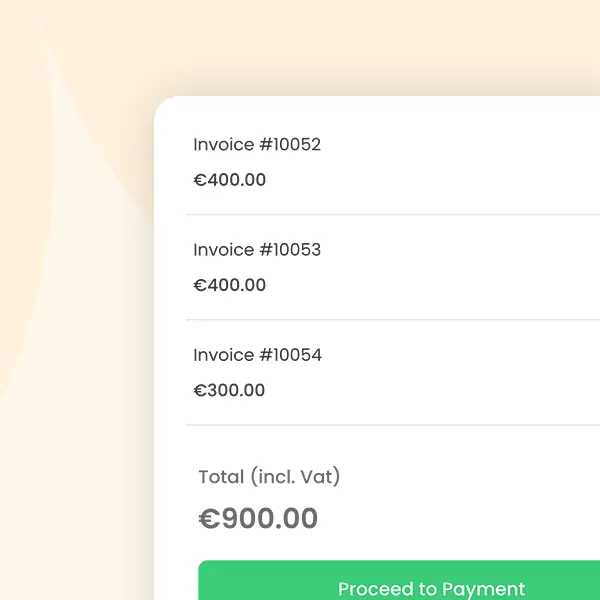Image resolution: width=600 pixels, height=600 pixels.
Task: Click the €400.00 amount under Invoice #10053
Action: tap(230, 286)
